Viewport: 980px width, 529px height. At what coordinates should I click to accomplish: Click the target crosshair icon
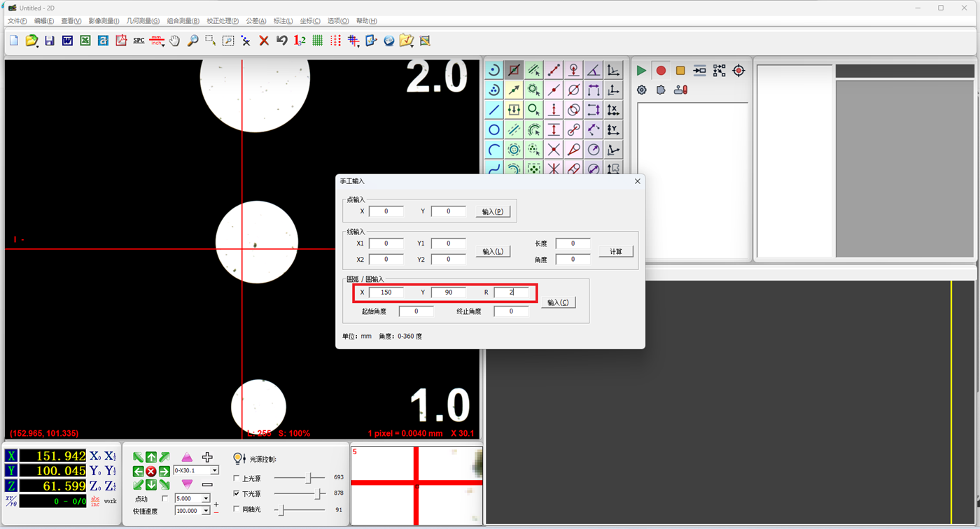pyautogui.click(x=738, y=71)
